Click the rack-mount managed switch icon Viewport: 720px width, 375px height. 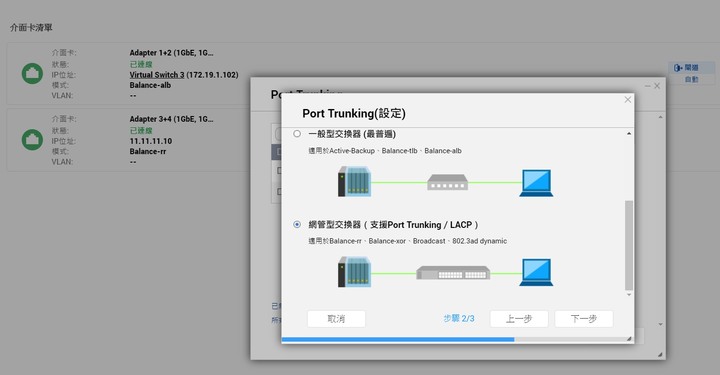(x=453, y=273)
